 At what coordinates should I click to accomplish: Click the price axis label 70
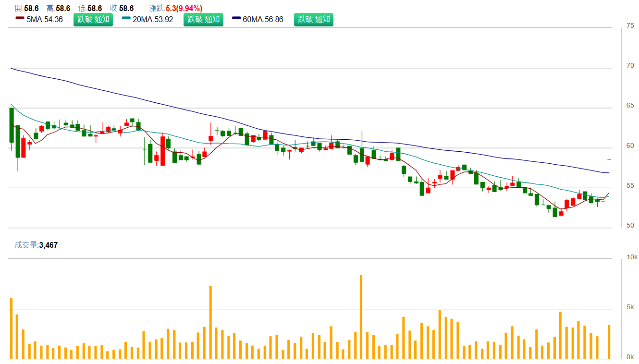click(x=630, y=65)
